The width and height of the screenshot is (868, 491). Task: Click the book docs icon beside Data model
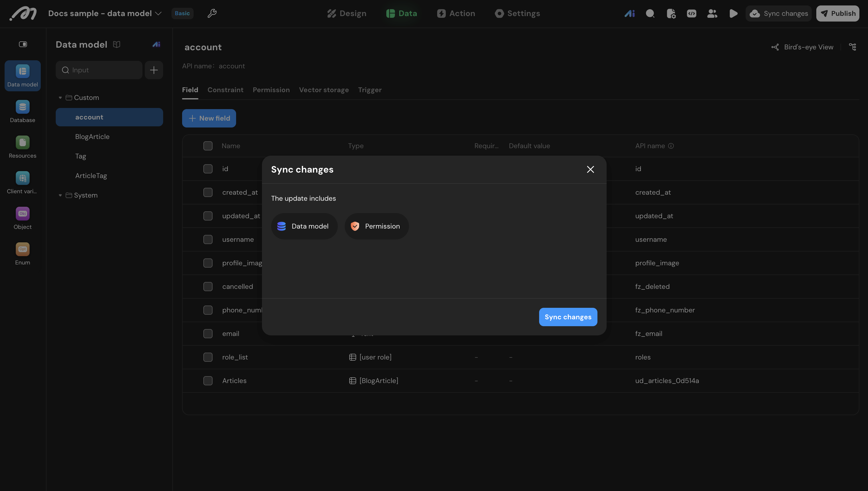(117, 45)
